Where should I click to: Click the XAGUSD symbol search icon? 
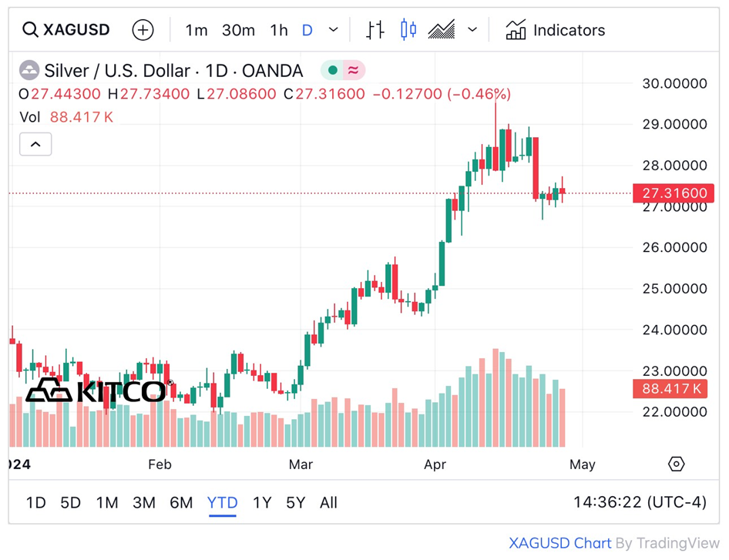30,31
